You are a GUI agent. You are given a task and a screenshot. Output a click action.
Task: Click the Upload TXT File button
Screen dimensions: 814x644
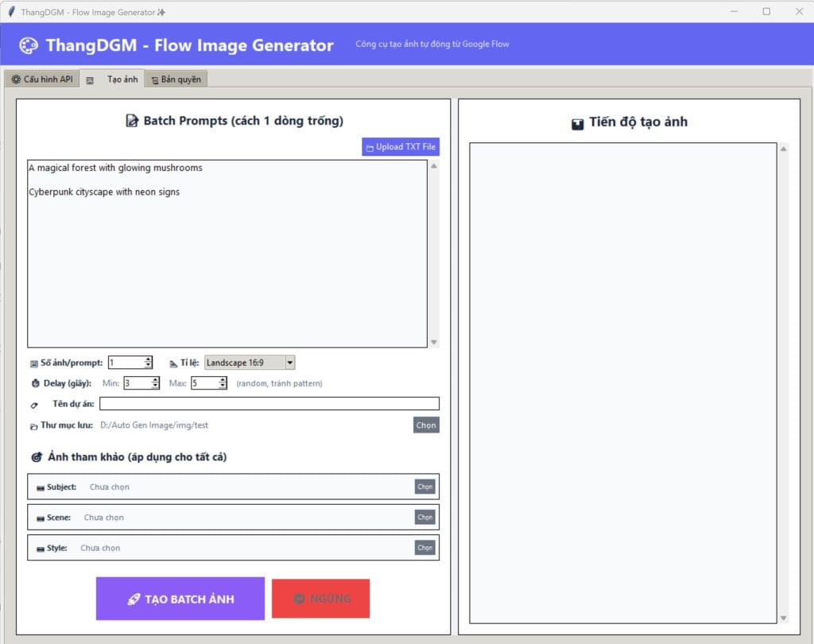401,147
